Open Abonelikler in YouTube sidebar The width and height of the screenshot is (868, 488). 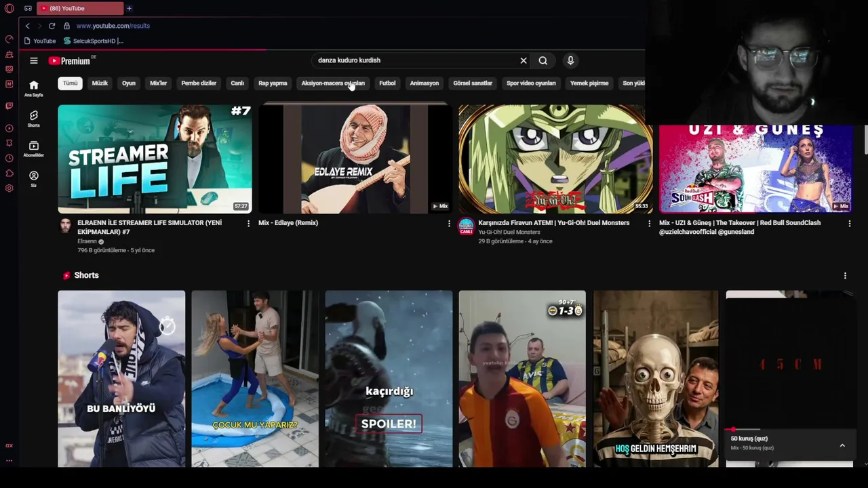pos(34,149)
